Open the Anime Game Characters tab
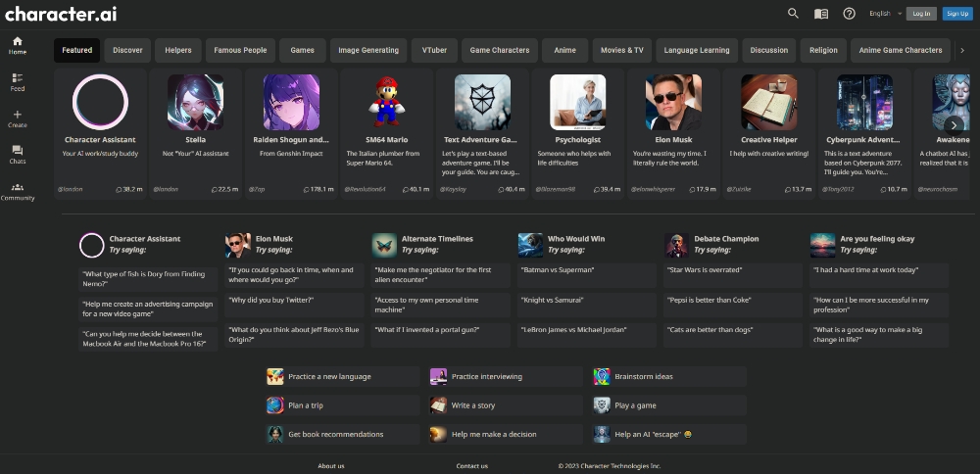The height and width of the screenshot is (474, 980). [x=901, y=50]
